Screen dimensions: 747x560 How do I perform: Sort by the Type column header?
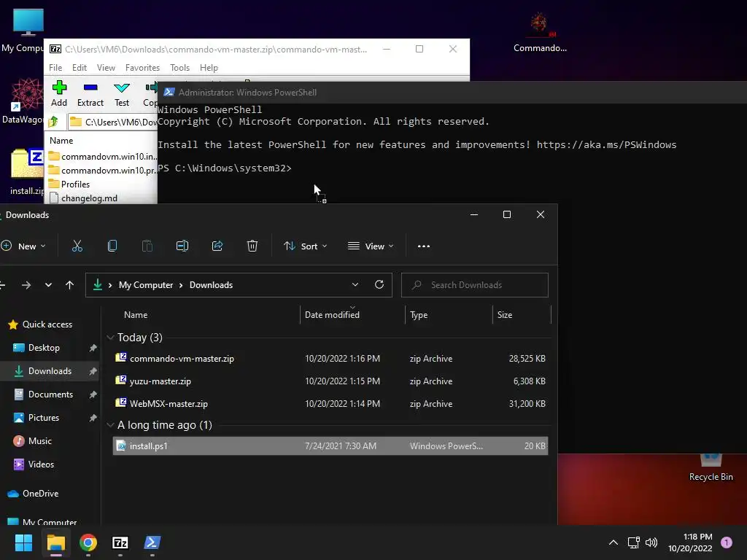coord(419,315)
